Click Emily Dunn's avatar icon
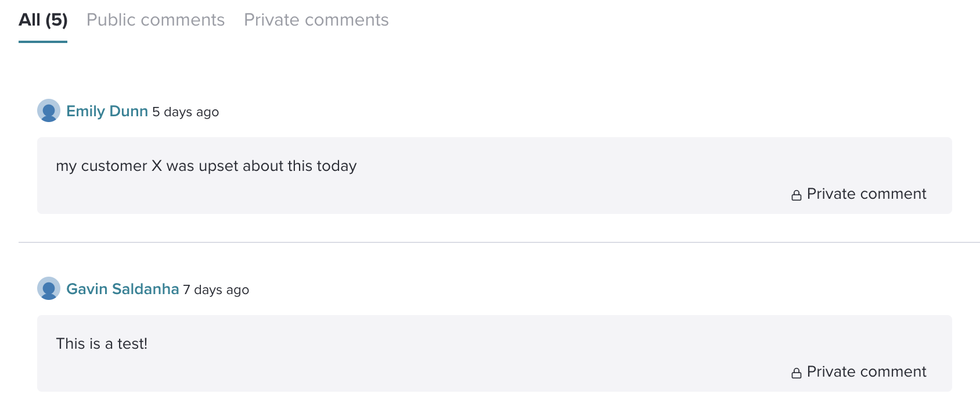Screen dimensions: 980x415 tap(49, 110)
